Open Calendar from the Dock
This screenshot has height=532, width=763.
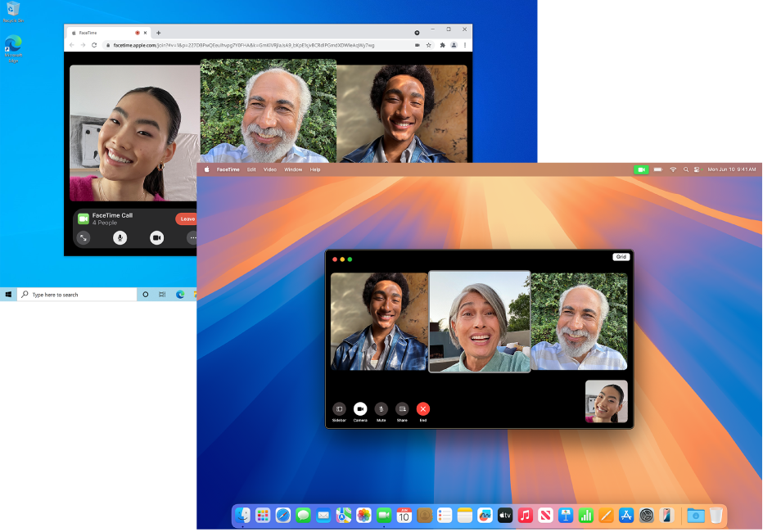tap(404, 515)
